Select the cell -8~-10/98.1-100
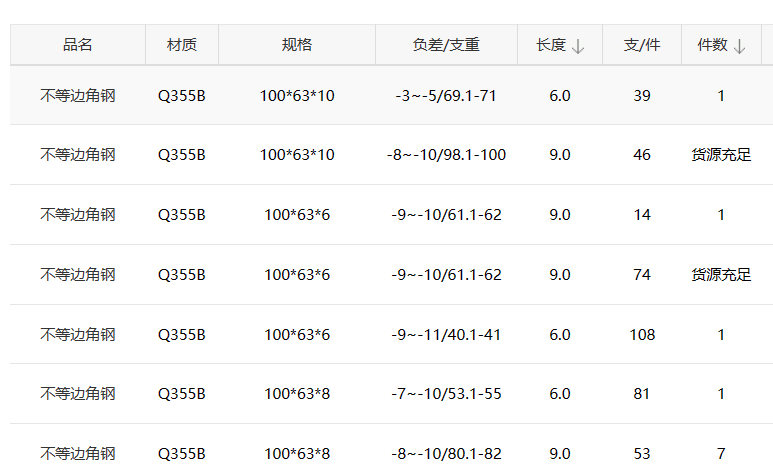Screen dimensions: 773x471 (446, 155)
